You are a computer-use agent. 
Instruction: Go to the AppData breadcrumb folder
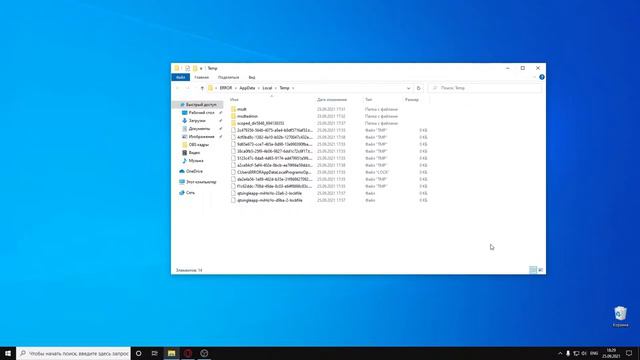(247, 88)
